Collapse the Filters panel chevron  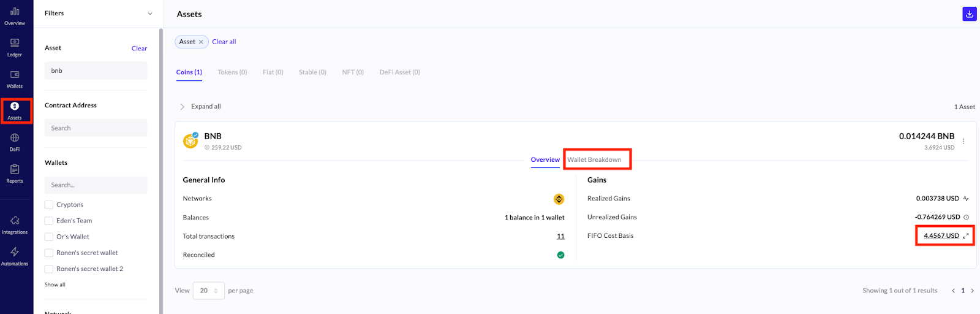(x=150, y=13)
